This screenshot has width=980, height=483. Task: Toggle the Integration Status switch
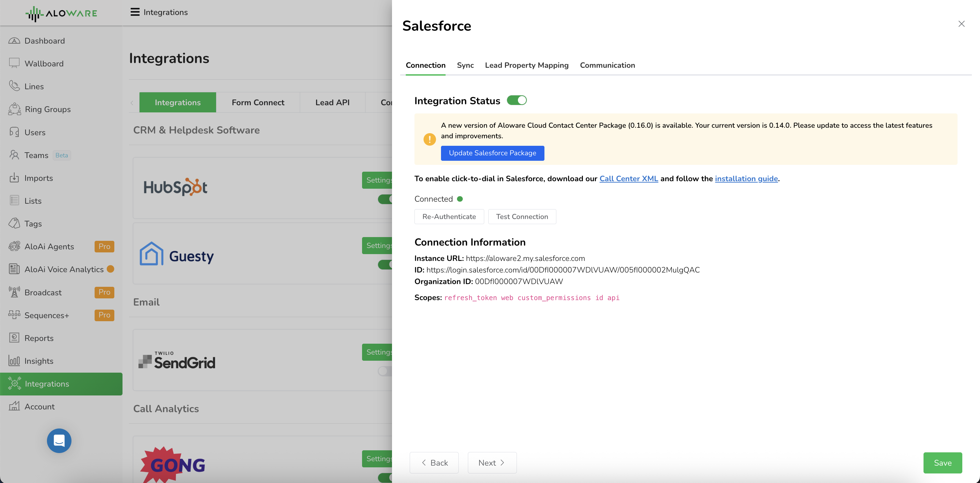[x=517, y=100]
